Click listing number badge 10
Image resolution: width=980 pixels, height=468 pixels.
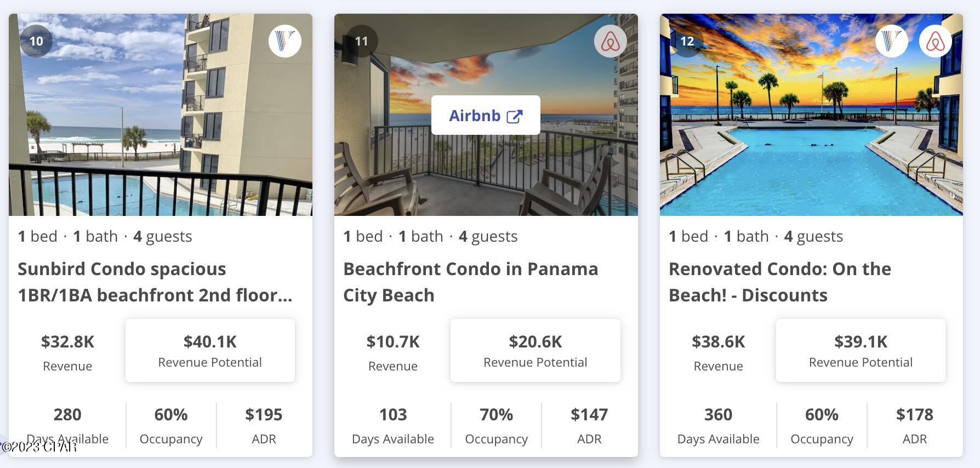point(36,41)
